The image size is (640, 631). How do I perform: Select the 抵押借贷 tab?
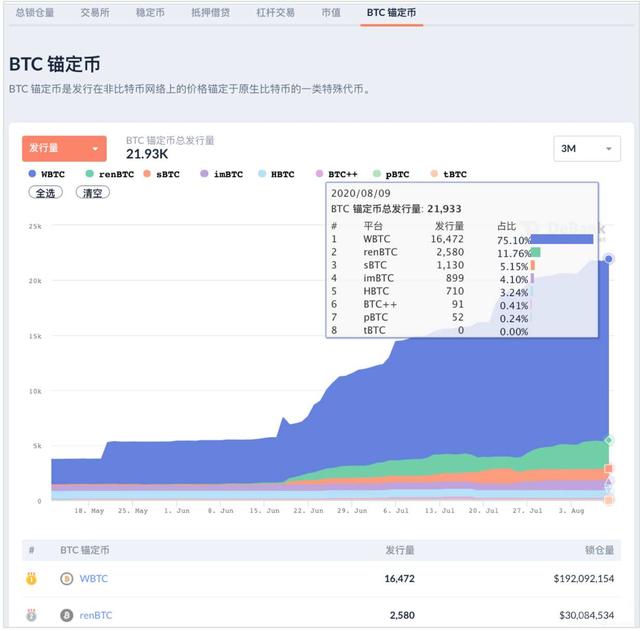point(211,13)
